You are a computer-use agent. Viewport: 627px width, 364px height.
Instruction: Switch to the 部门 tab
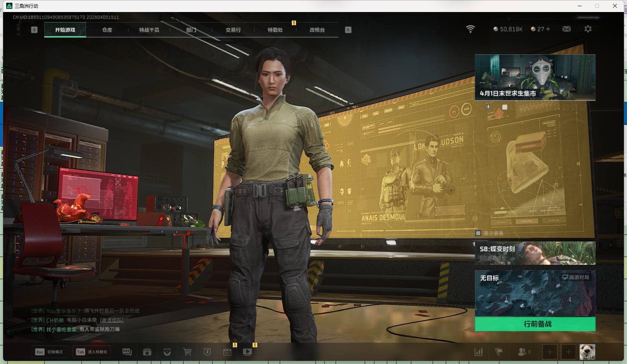191,30
